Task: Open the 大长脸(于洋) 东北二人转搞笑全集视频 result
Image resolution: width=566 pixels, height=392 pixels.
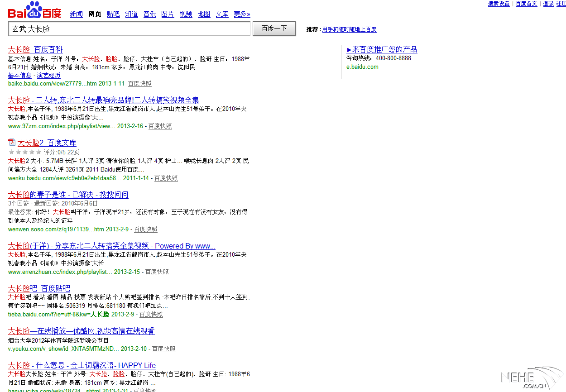Action: (x=112, y=246)
